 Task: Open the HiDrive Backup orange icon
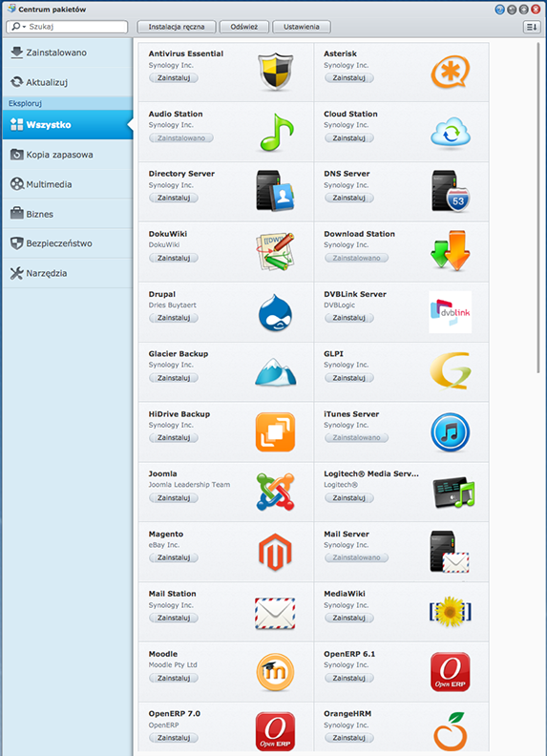[275, 432]
